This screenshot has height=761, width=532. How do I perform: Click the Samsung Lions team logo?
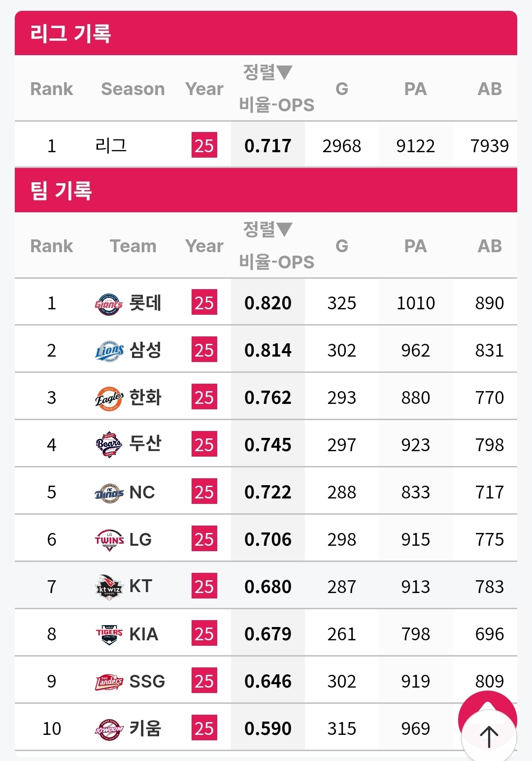coord(109,351)
